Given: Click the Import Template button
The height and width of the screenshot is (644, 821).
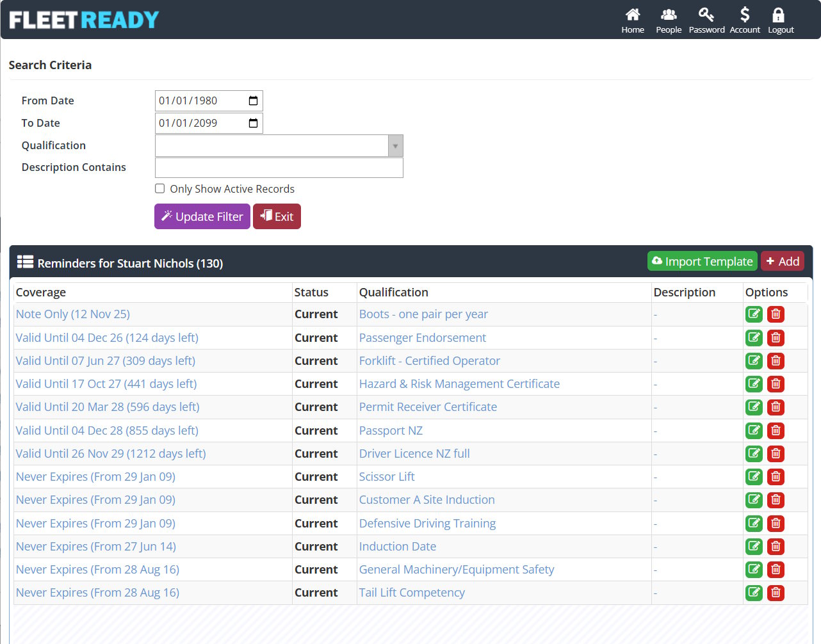Looking at the screenshot, I should pyautogui.click(x=703, y=261).
